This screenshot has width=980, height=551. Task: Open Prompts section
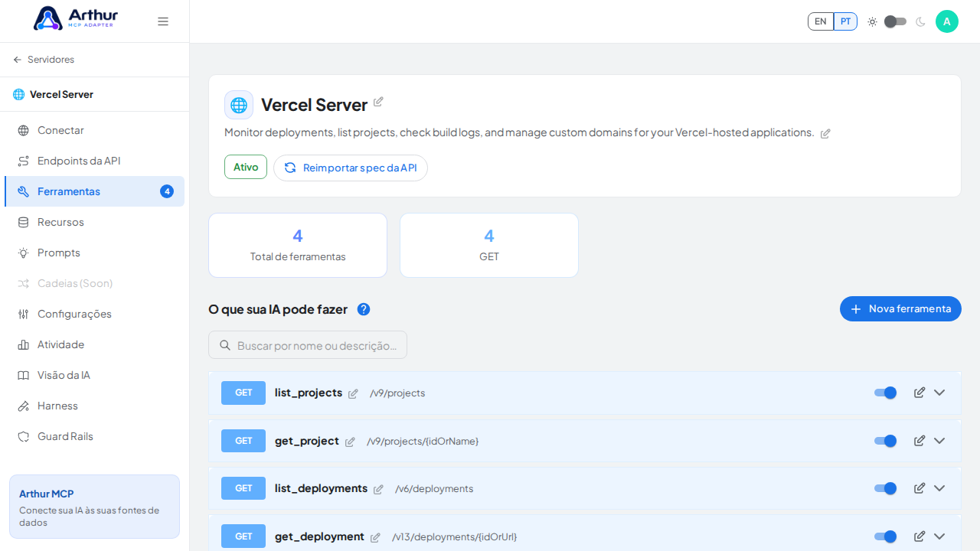tap(94, 253)
